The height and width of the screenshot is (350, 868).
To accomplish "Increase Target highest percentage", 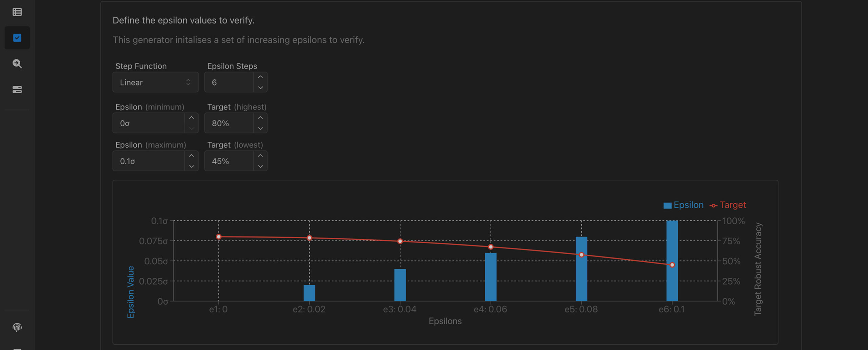I will point(260,118).
